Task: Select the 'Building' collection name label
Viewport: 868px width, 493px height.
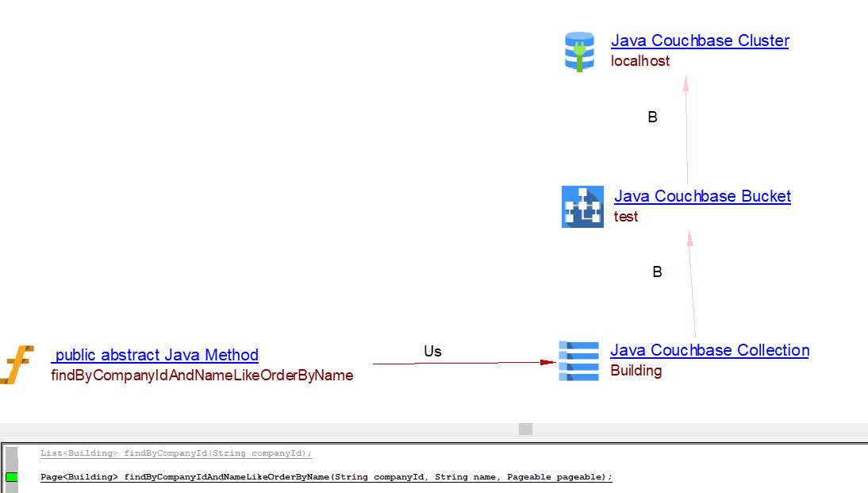Action: click(x=636, y=371)
